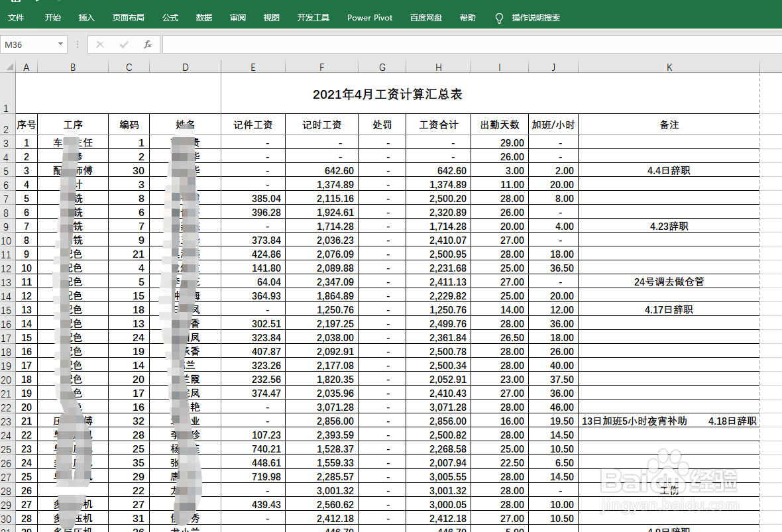This screenshot has height=532, width=782.
Task: Select column E header
Action: [x=253, y=67]
